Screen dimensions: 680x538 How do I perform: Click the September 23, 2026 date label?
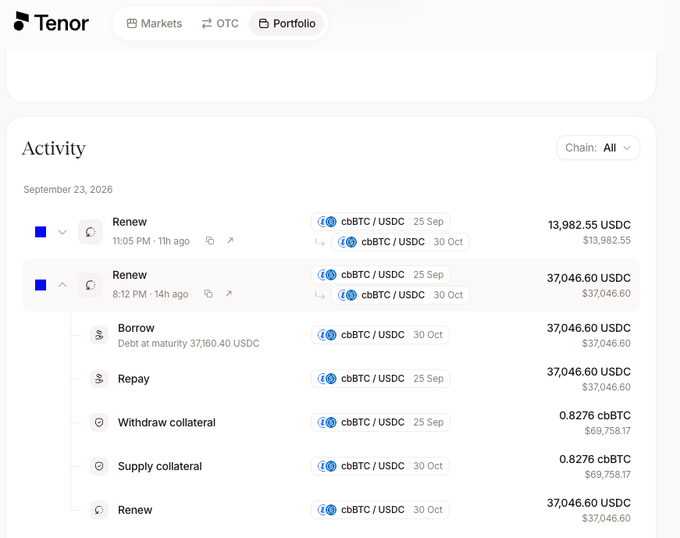68,189
